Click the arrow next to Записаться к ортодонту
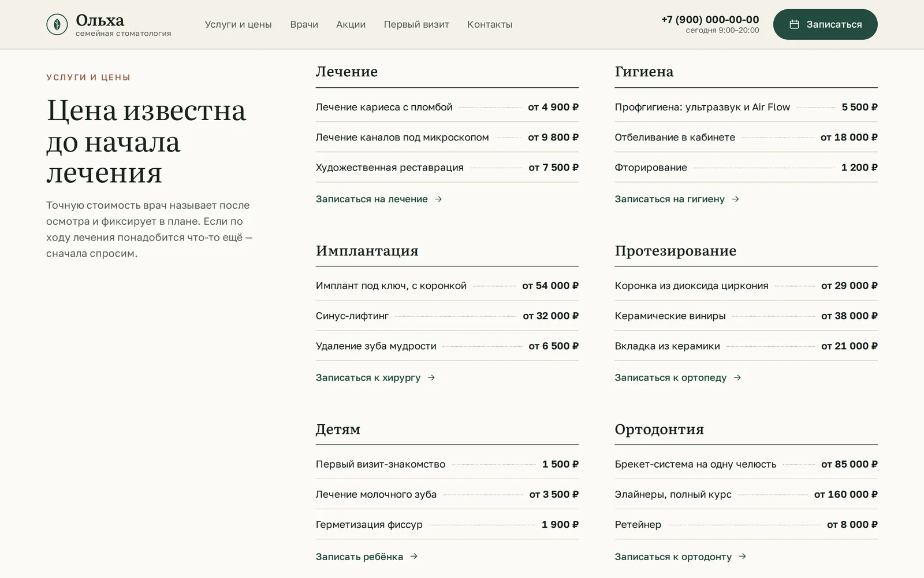The width and height of the screenshot is (924, 578). (743, 557)
